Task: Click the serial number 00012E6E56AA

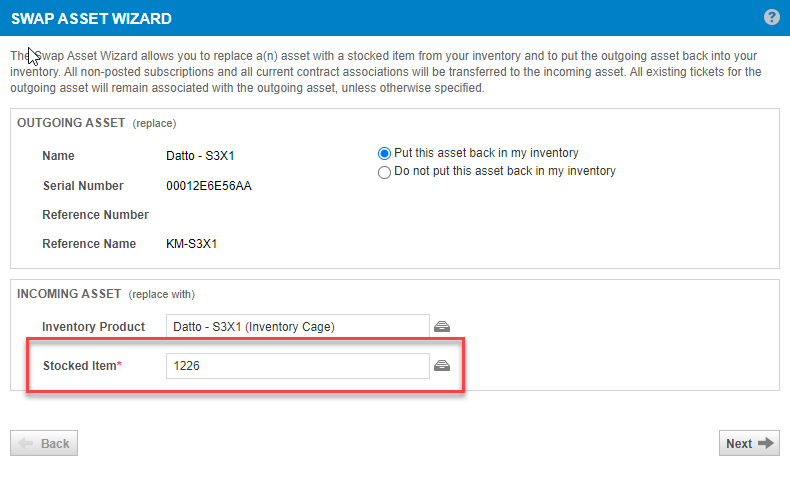Action: (209, 186)
